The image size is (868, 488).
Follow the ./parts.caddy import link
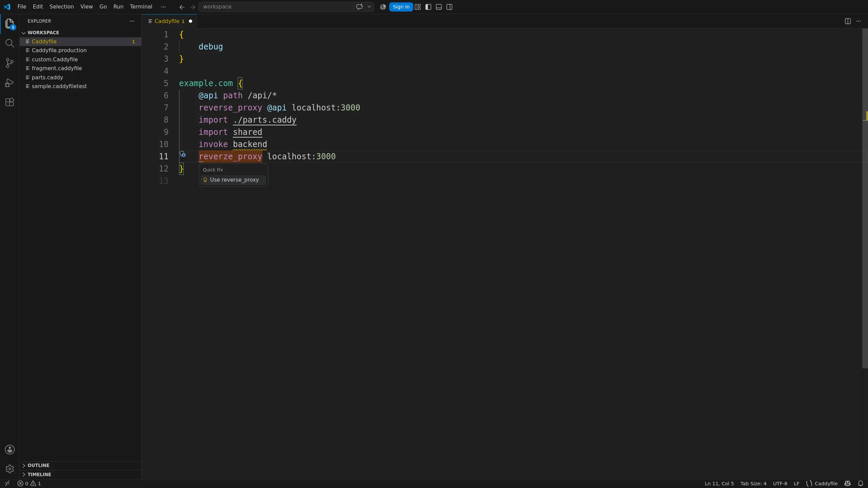pyautogui.click(x=264, y=120)
